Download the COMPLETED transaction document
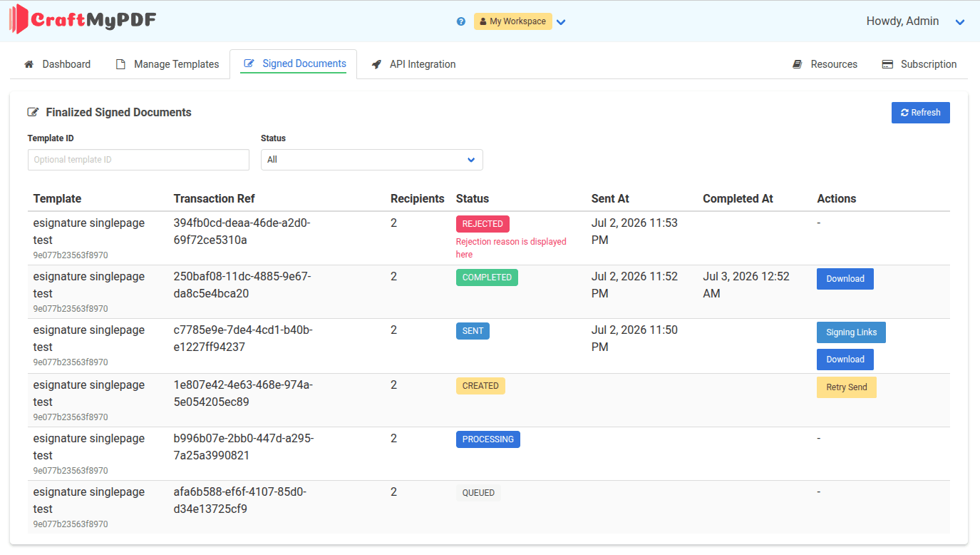 tap(845, 279)
